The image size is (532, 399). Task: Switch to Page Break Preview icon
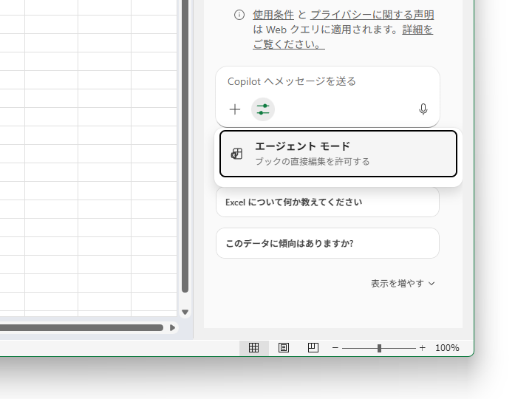click(x=313, y=348)
